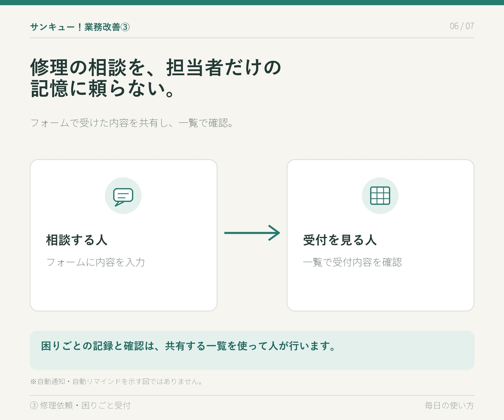The height and width of the screenshot is (420, 504).
Task: Click footer text 毎日の使い方
Action: tap(449, 406)
